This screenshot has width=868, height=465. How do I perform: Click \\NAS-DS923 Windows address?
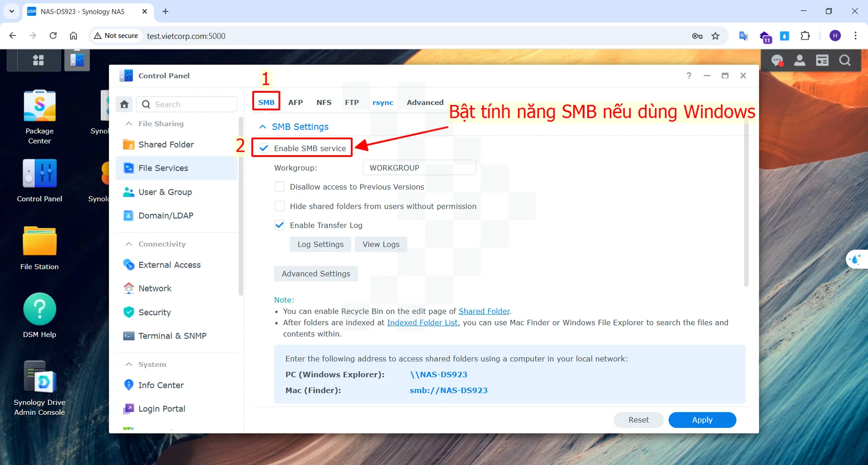[439, 375]
